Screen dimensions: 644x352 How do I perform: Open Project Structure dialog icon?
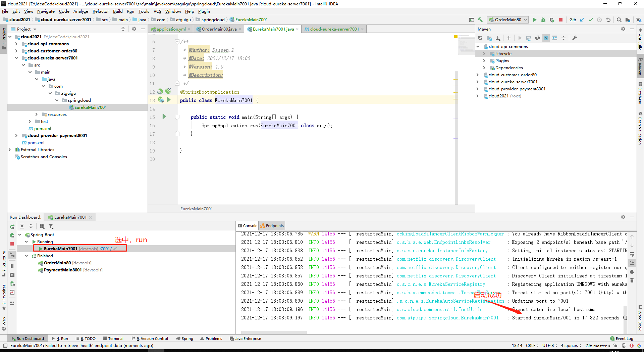628,20
